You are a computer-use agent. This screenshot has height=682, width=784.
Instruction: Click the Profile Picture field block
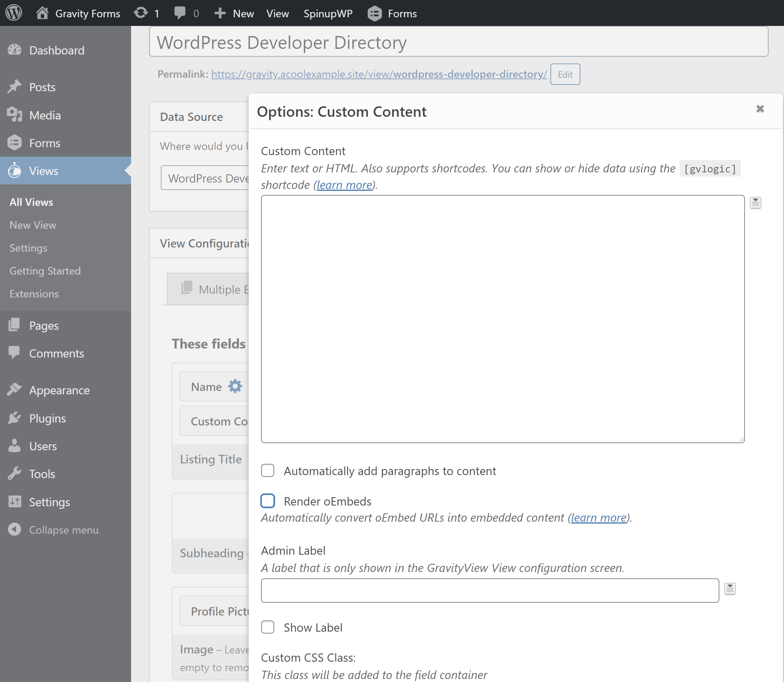coord(214,611)
